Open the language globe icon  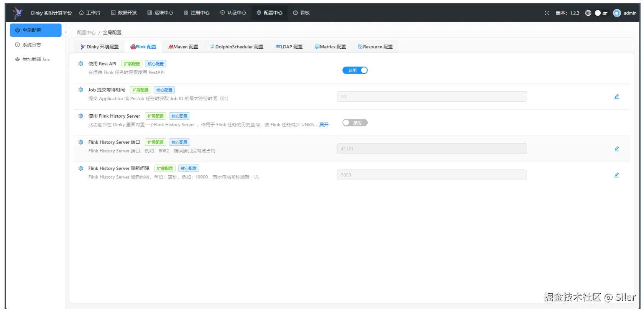(x=588, y=13)
